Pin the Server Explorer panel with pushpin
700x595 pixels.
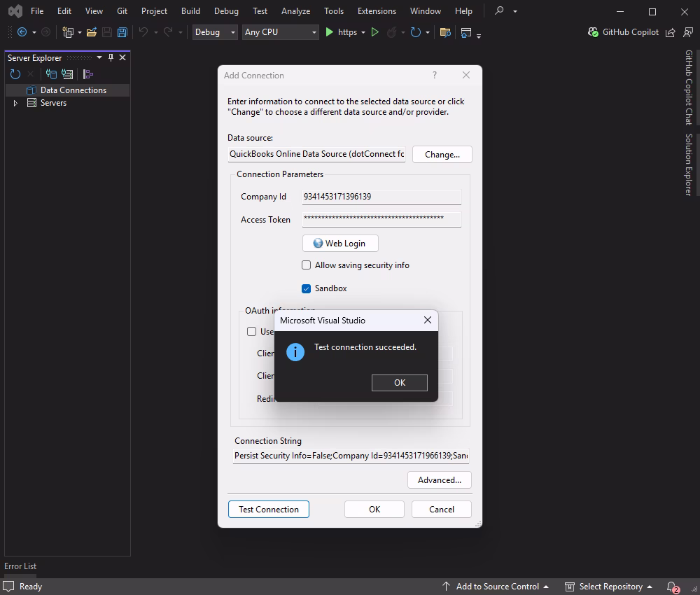[111, 57]
